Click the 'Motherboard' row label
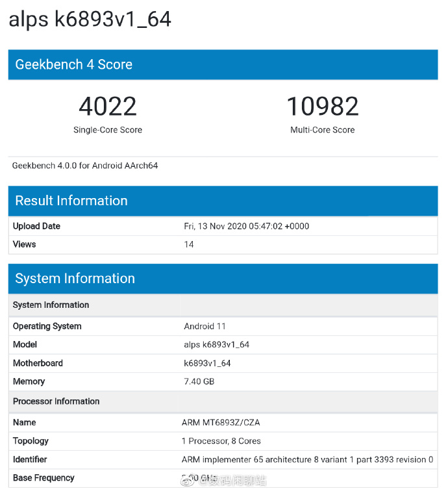Viewport: 448px width, 491px height. tap(38, 363)
